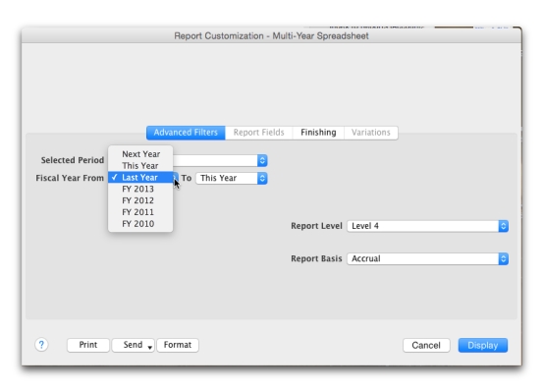544x392 pixels.
Task: Open the Report Basis dropdown showing Accrual
Action: click(428, 258)
